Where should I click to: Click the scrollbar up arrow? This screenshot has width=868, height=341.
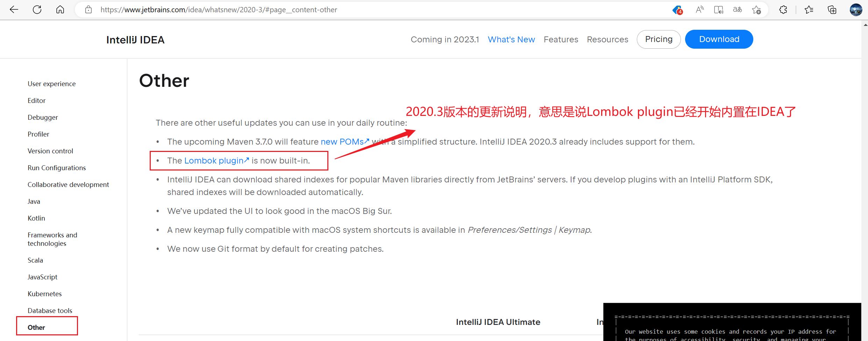[x=865, y=25]
